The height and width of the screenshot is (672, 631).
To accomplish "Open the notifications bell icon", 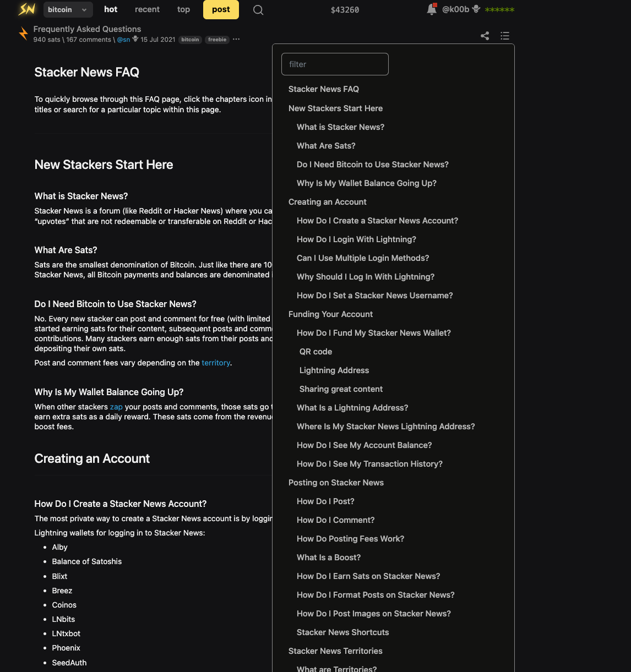I will (x=432, y=9).
